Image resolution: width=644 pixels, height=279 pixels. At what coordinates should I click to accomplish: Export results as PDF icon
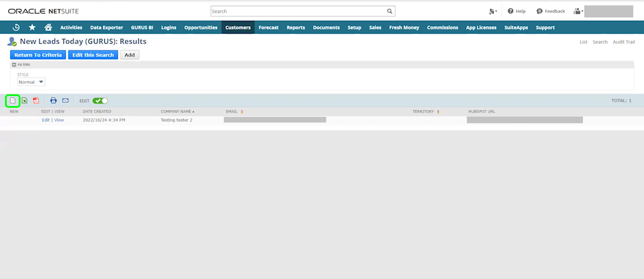[x=36, y=100]
